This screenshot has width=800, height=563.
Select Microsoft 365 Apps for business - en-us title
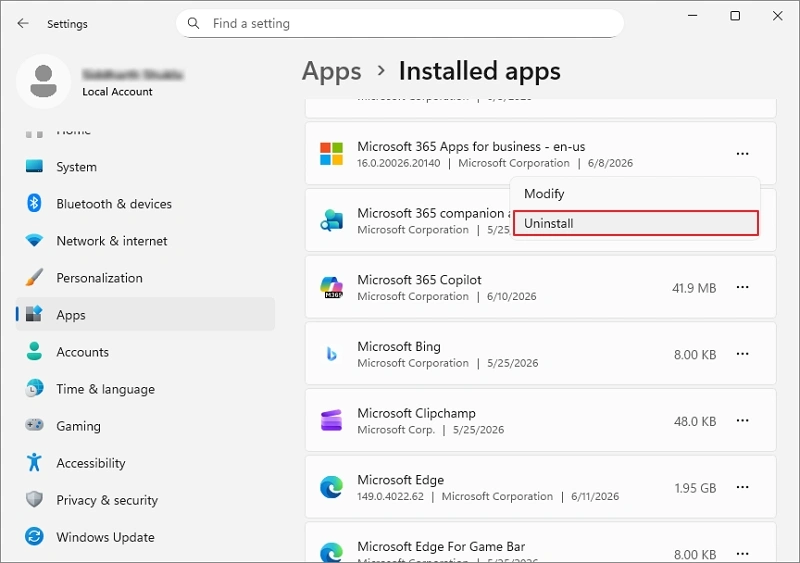click(471, 146)
